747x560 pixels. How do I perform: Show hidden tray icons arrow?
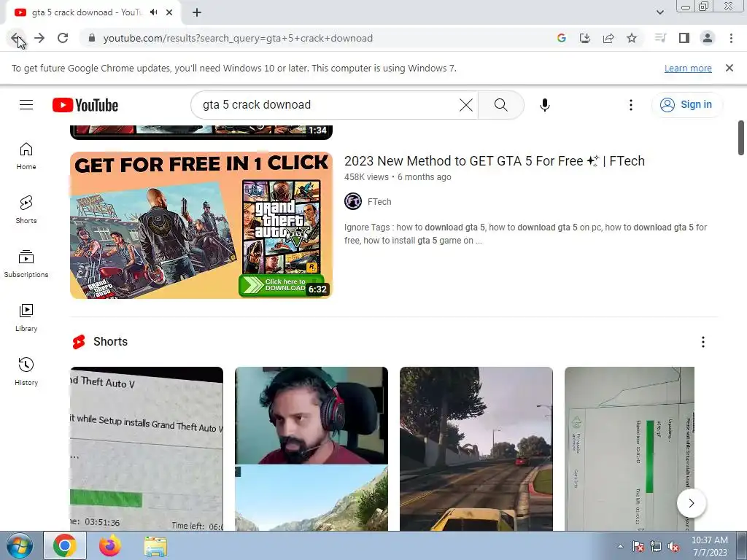click(x=620, y=547)
